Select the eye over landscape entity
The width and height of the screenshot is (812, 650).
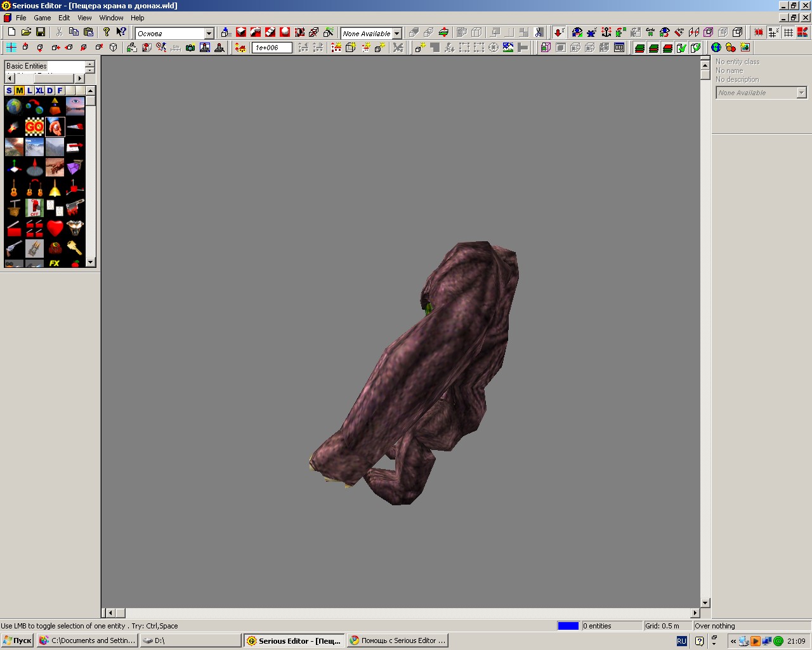(75, 106)
